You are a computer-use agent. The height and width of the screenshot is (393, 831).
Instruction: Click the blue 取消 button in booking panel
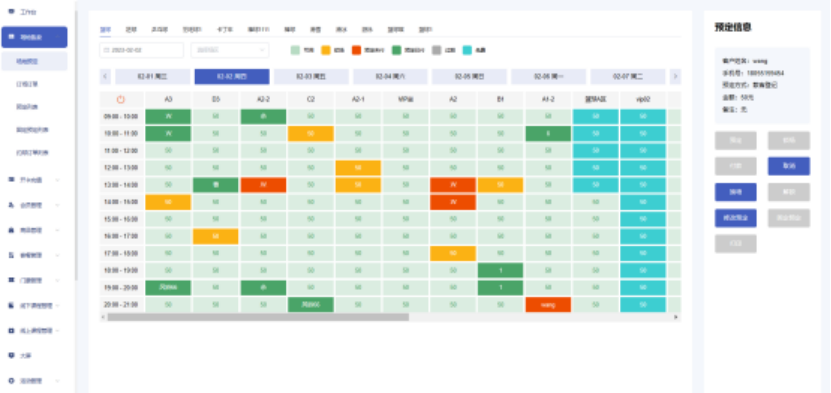789,166
